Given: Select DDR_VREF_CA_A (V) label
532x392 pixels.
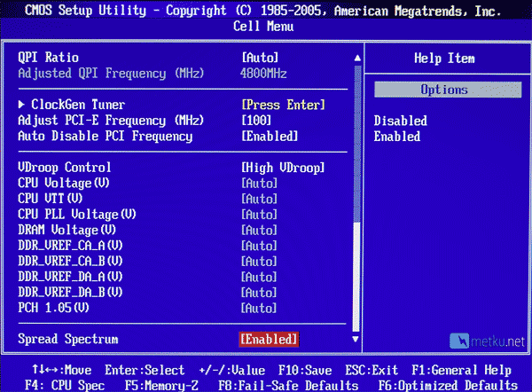Looking at the screenshot, I should [x=70, y=246].
